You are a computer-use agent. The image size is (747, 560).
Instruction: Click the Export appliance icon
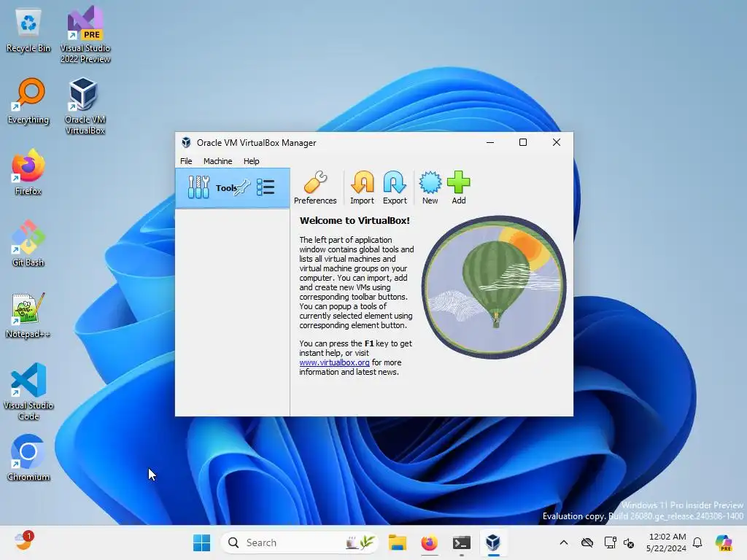coord(395,187)
